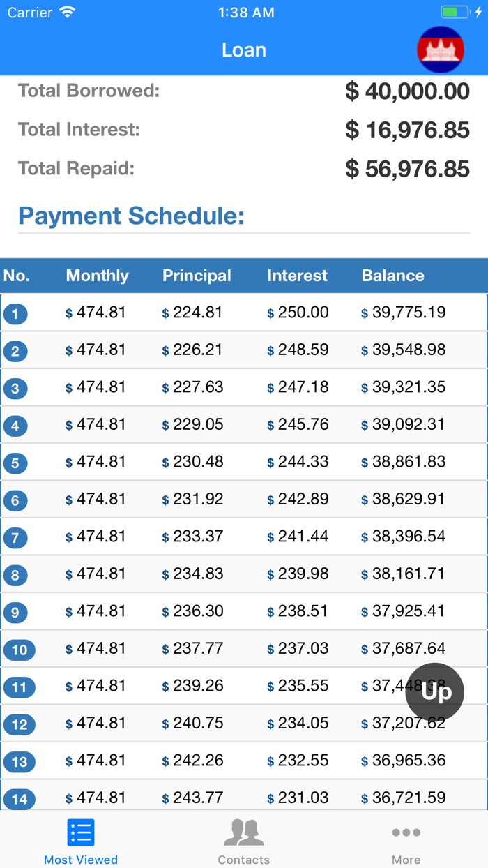Switch to the Contacts tab

point(243,841)
